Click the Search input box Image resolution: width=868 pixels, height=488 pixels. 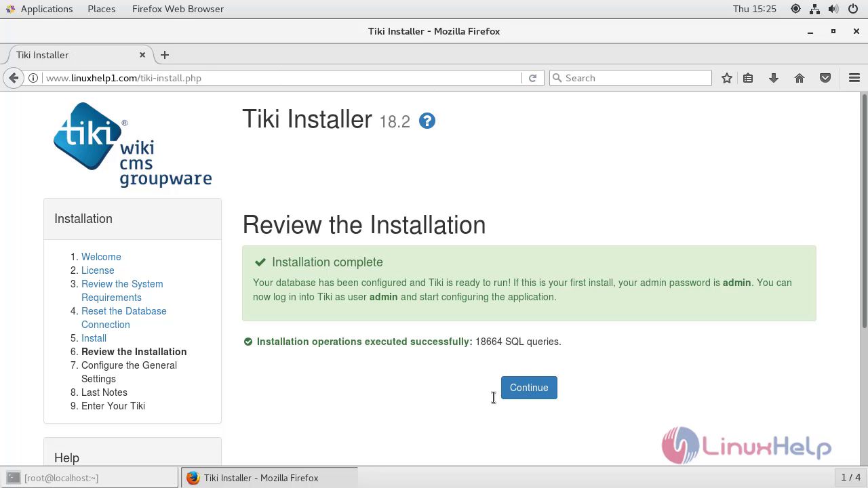pos(630,78)
